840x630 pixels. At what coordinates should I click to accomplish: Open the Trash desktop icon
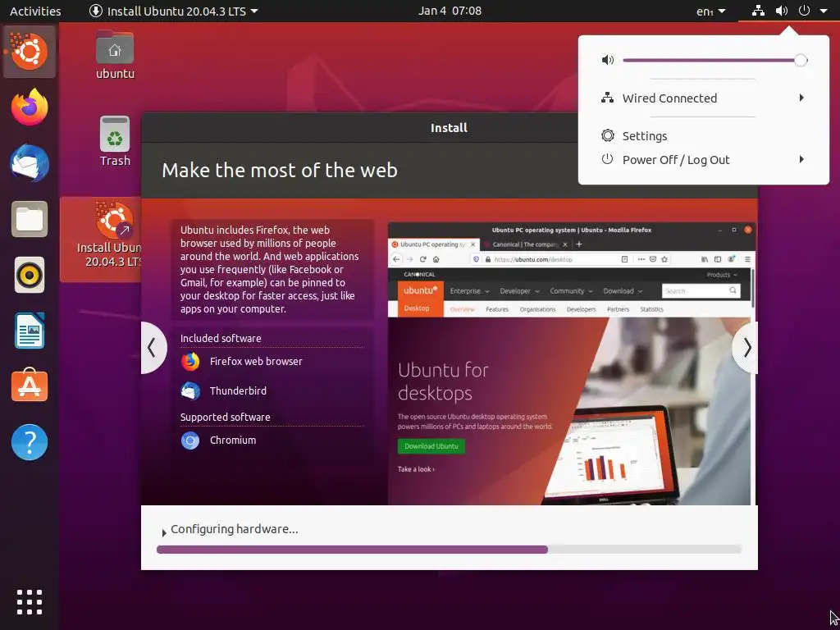coord(115,141)
